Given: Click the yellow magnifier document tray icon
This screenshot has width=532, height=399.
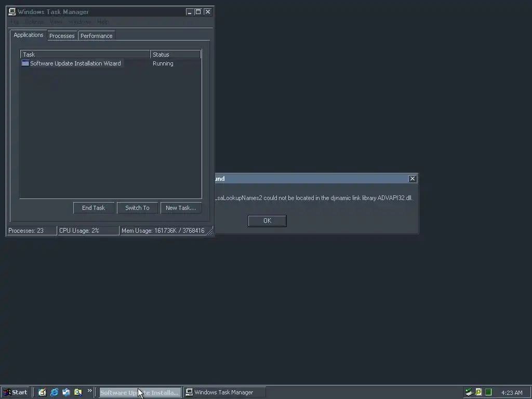Looking at the screenshot, I should [478, 392].
